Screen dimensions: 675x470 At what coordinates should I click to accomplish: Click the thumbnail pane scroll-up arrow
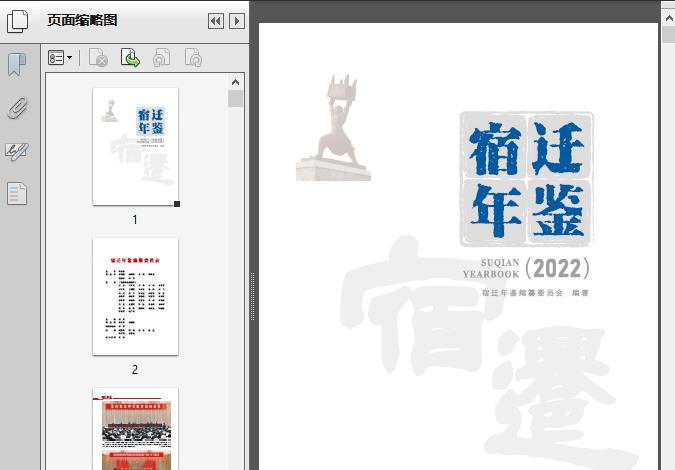[x=235, y=82]
